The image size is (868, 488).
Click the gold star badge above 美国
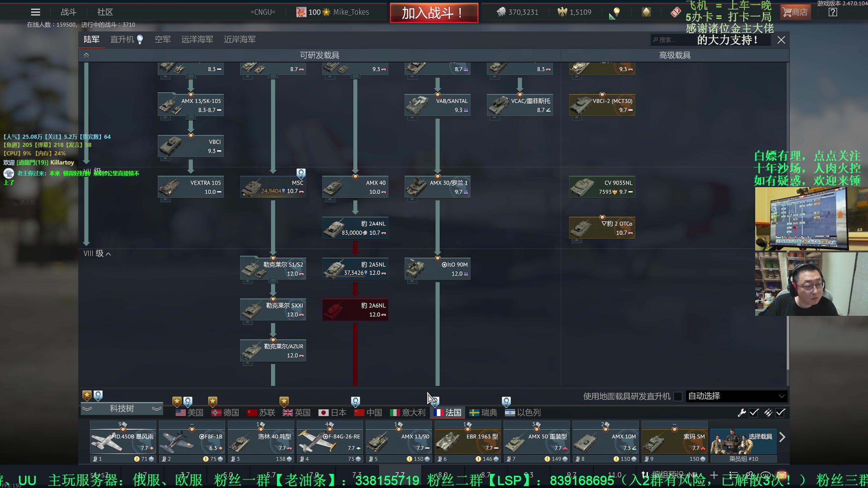click(177, 402)
